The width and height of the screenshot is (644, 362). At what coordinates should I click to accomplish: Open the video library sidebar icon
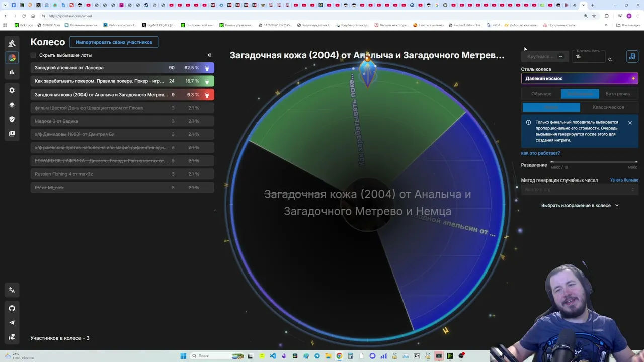[12, 134]
